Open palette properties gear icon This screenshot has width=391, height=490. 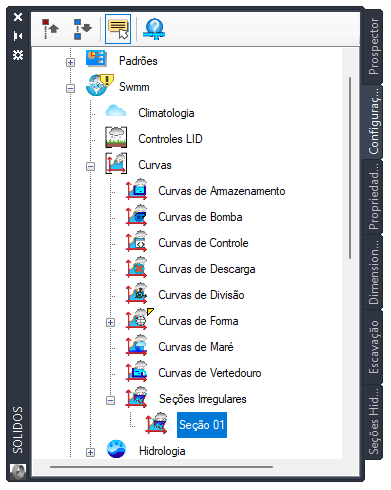(x=18, y=55)
